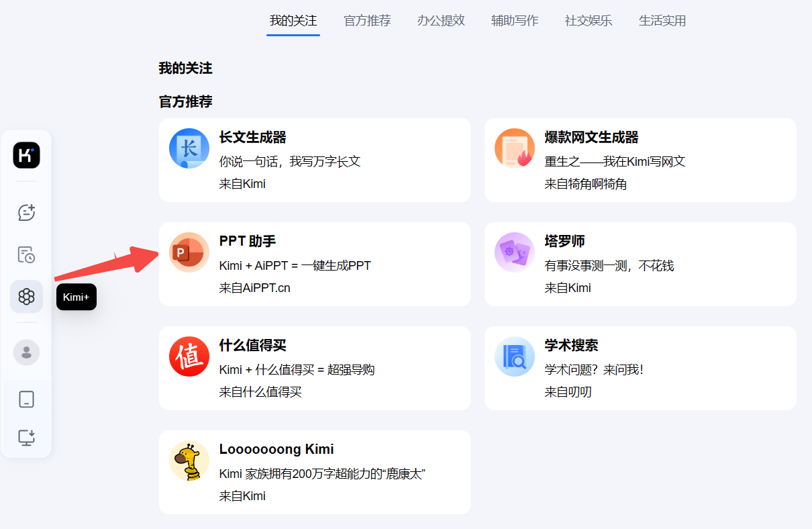Click source text 来自什么值得买
The width and height of the screenshot is (812, 529).
(x=260, y=392)
